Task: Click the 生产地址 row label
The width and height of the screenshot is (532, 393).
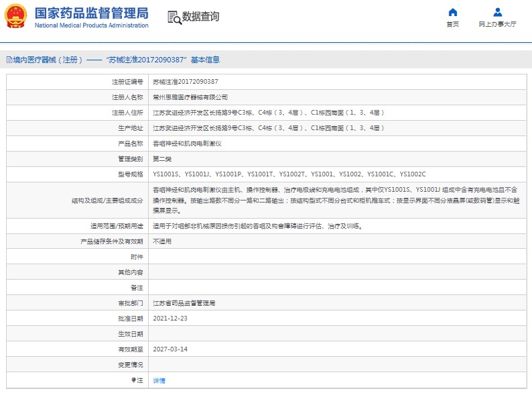Action: (131, 128)
